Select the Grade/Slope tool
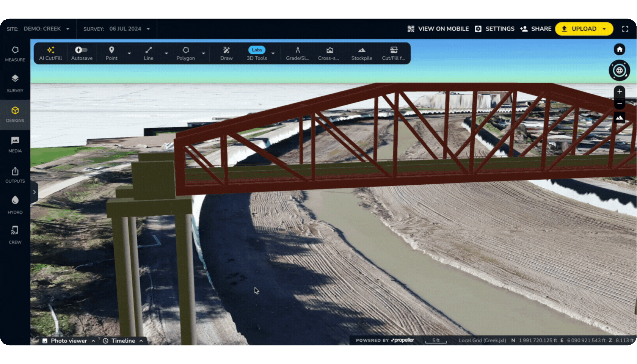 [x=298, y=53]
